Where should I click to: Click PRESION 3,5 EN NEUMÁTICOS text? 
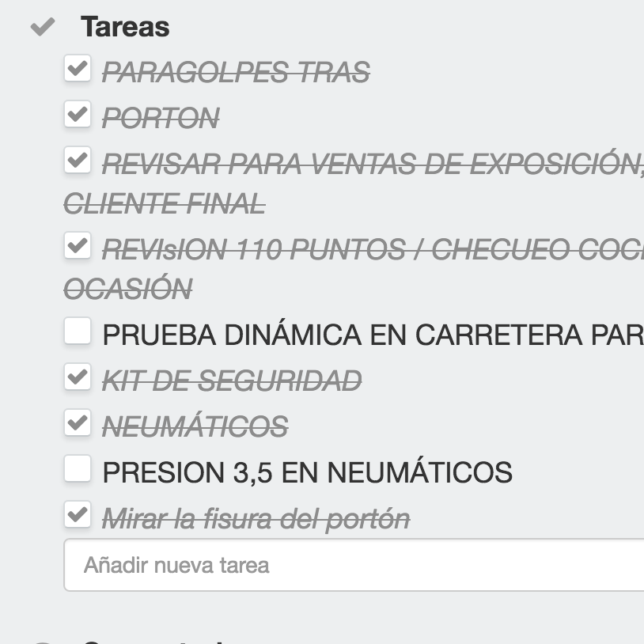[307, 473]
